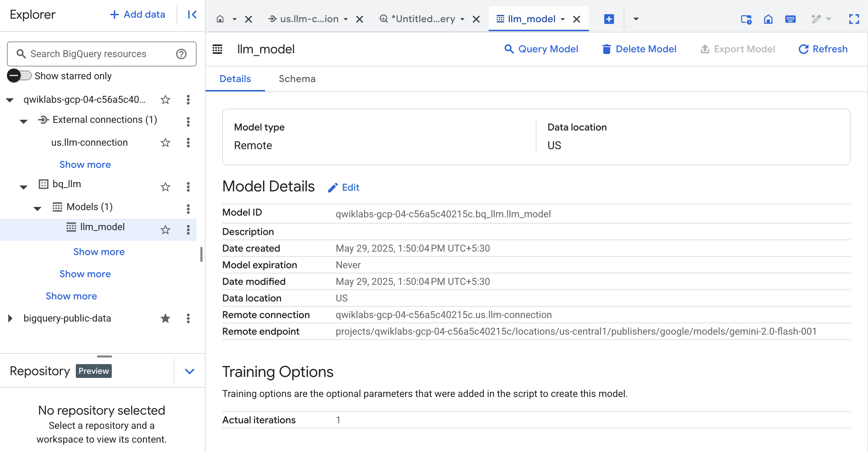The image size is (868, 452).
Task: Click Export Model button
Action: click(738, 49)
